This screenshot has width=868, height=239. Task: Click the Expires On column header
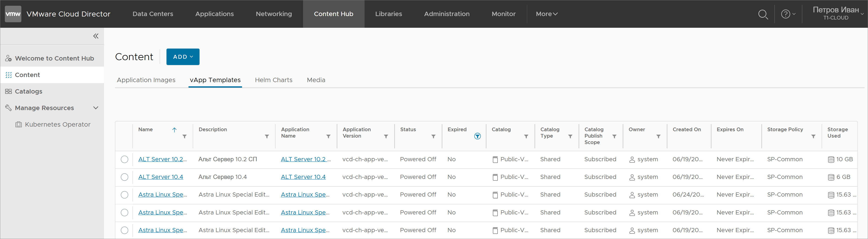coord(730,130)
